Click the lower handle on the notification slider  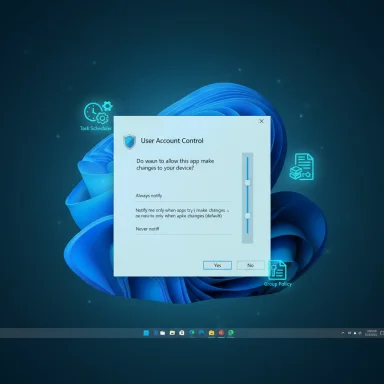point(247,216)
